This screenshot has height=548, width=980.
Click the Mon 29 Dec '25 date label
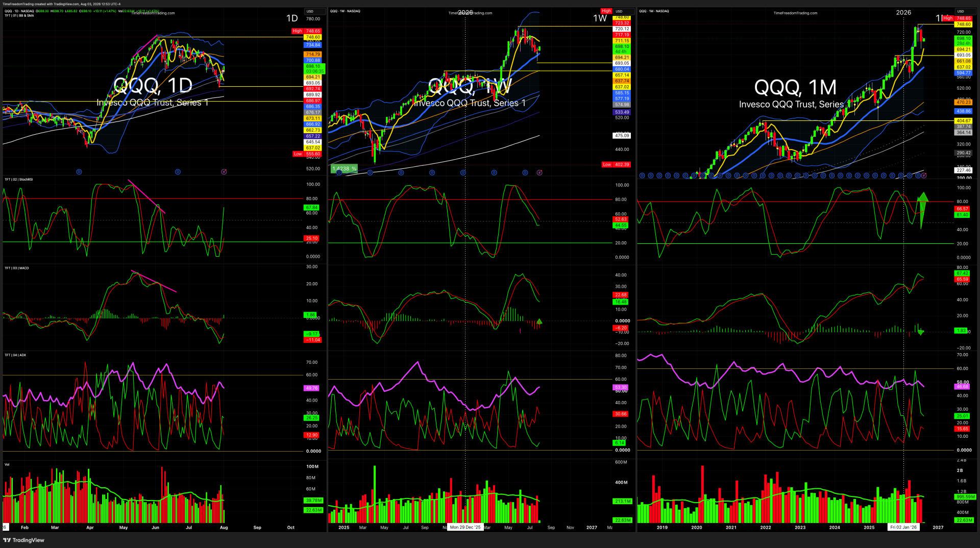[x=465, y=527]
